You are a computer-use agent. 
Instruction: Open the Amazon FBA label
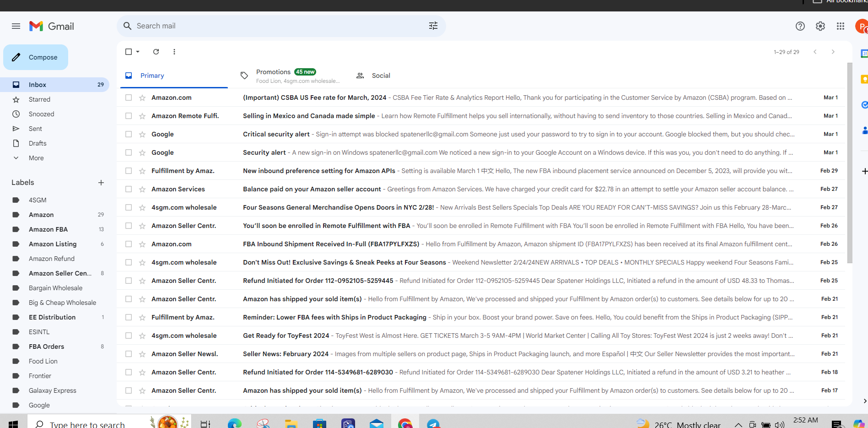[48, 229]
